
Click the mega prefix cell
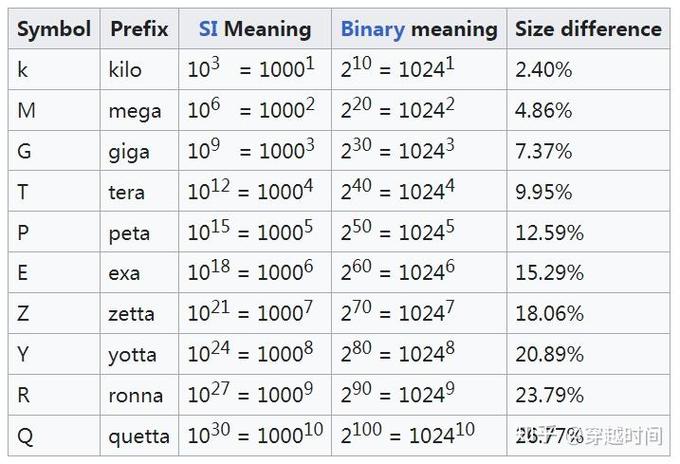pos(139,110)
